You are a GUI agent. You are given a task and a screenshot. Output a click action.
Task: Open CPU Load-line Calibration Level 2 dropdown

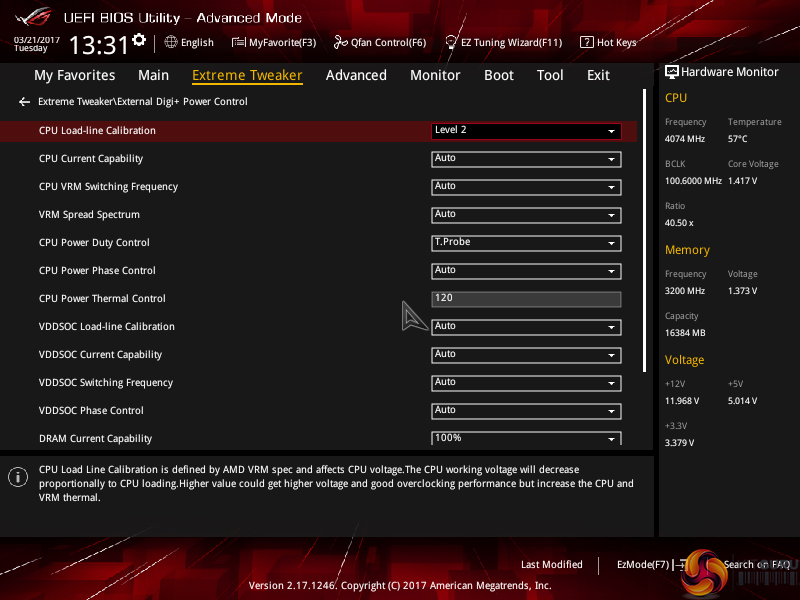[x=526, y=131]
